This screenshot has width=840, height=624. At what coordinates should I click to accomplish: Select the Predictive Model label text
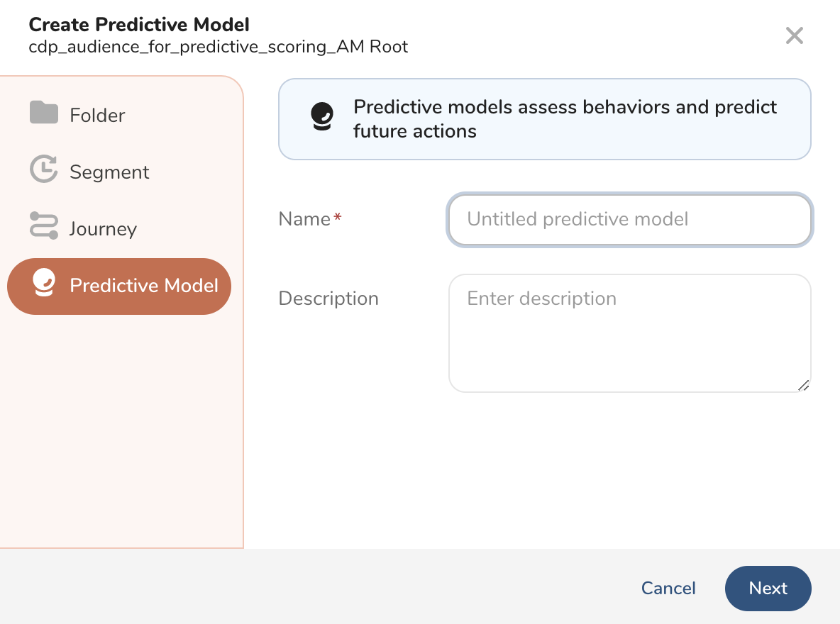[x=144, y=286]
